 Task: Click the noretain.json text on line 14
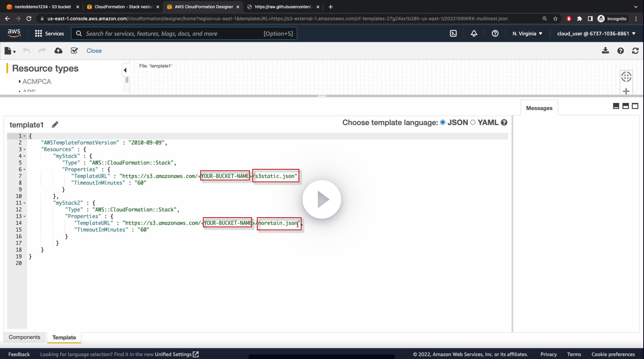coord(278,223)
